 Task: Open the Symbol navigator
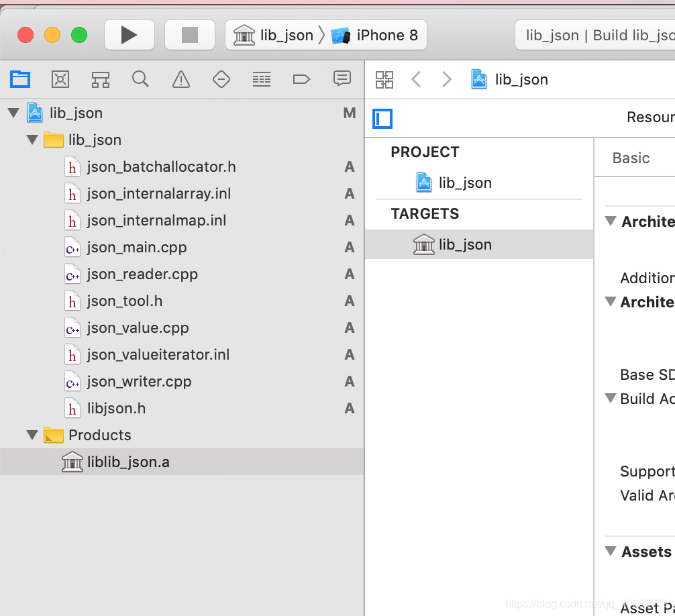coord(100,79)
